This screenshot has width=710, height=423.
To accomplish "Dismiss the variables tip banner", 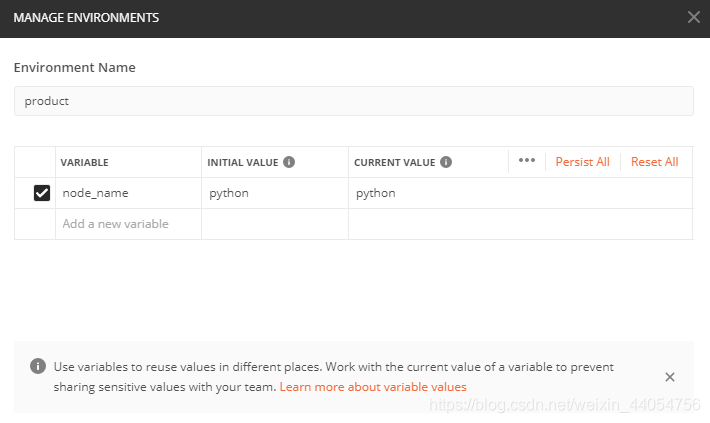I will pos(670,377).
